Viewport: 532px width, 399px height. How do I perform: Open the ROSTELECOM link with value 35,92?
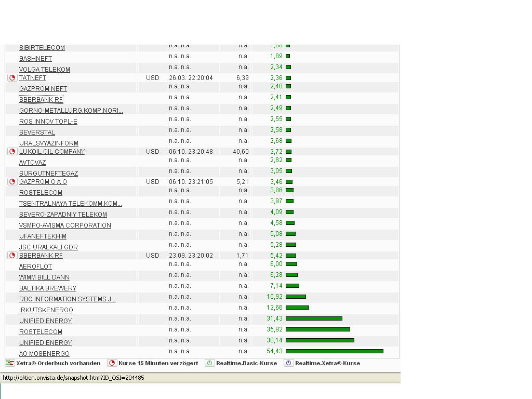pos(41,331)
